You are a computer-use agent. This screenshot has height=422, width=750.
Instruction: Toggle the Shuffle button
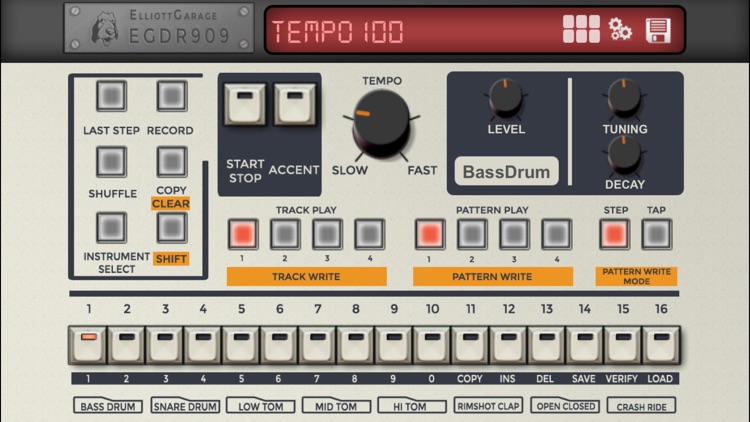click(x=111, y=162)
